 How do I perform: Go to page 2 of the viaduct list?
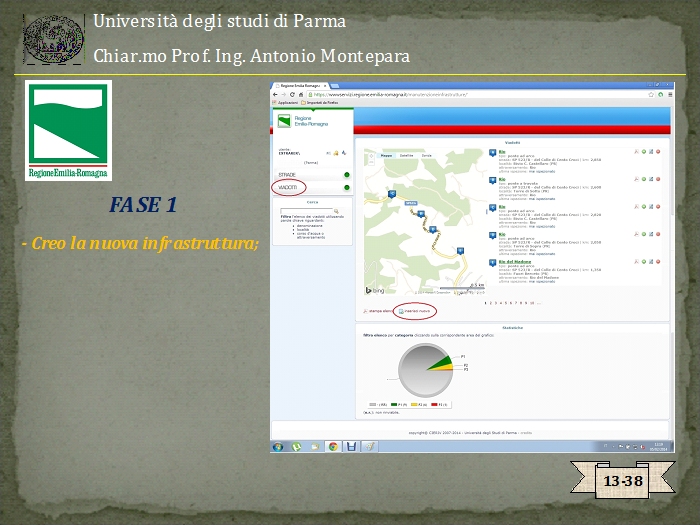click(491, 301)
